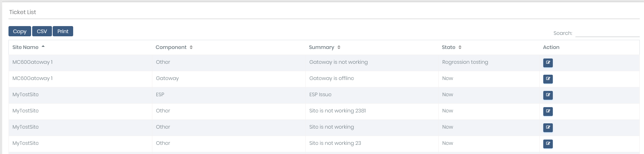This screenshot has height=154, width=644.
Task: Click the 'Gateway is offline' summary cell
Action: coord(331,78)
